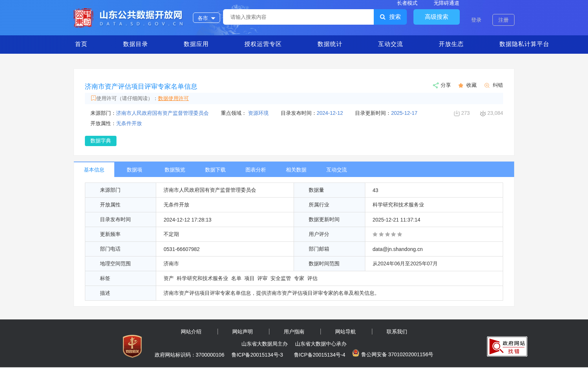588x368 pixels.
Task: Select the 基本信息 tab
Action: (94, 170)
